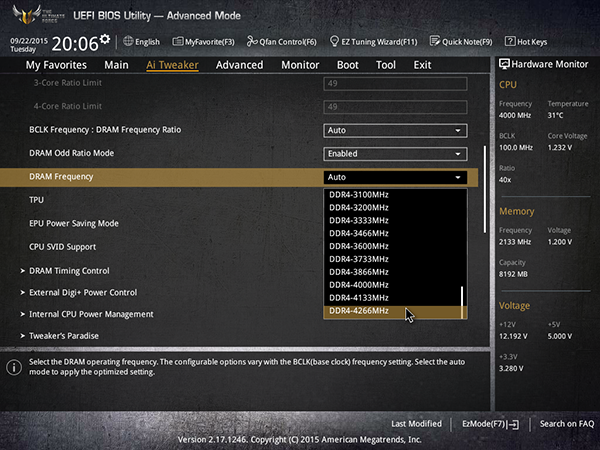The height and width of the screenshot is (450, 600).
Task: Click the 4-Core Ratio Limit field
Action: click(x=395, y=107)
